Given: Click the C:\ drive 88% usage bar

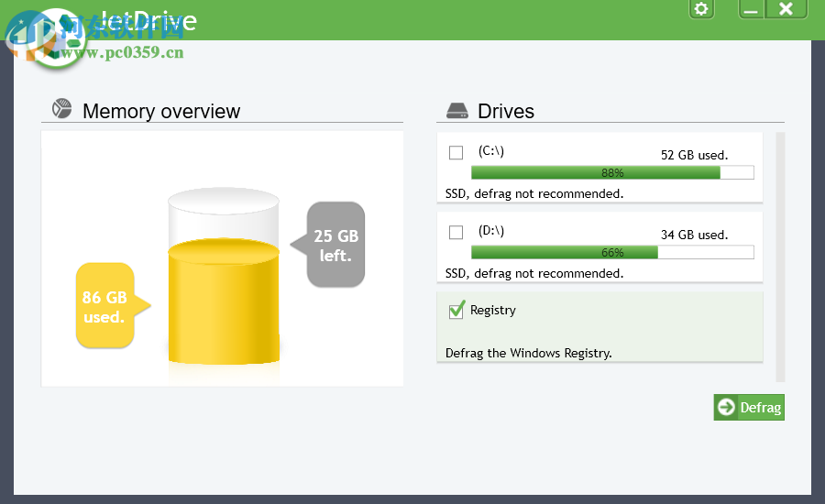Looking at the screenshot, I should click(x=612, y=172).
